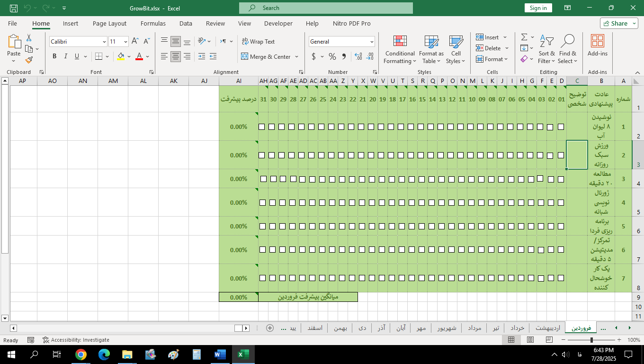Open the Formulas ribbon tab
This screenshot has width=644, height=364.
tap(153, 23)
